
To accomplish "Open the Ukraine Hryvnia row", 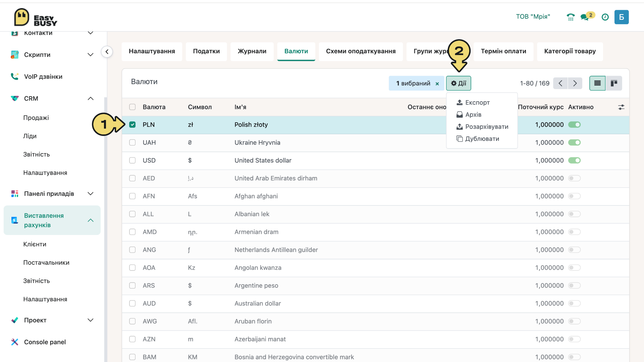I will click(x=375, y=142).
